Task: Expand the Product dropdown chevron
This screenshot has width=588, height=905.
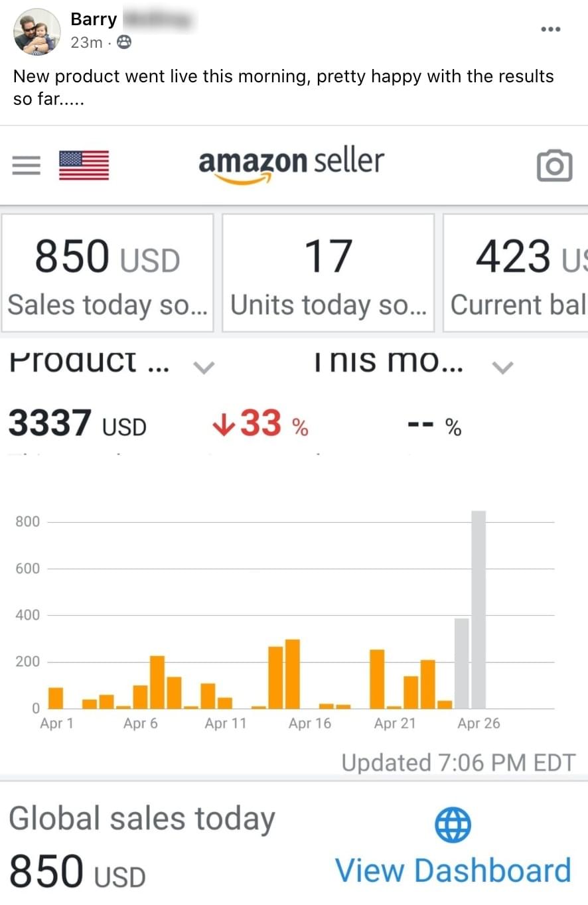Action: point(204,367)
